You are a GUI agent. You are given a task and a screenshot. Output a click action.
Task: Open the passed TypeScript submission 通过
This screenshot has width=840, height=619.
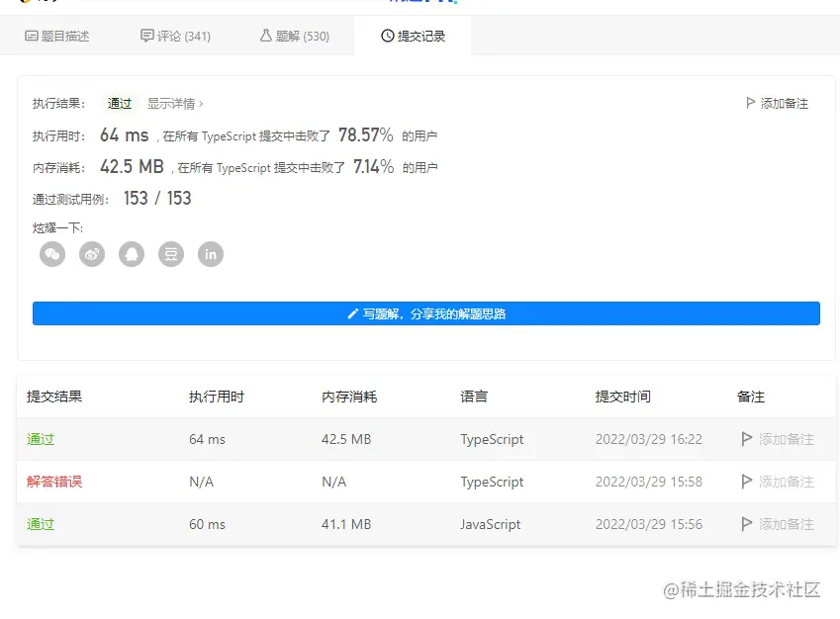coord(41,439)
